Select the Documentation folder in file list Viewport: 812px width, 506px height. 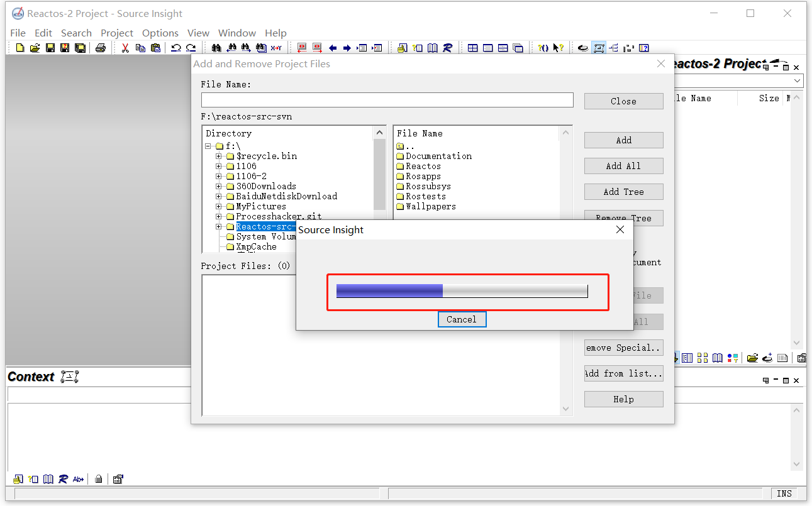(x=434, y=156)
